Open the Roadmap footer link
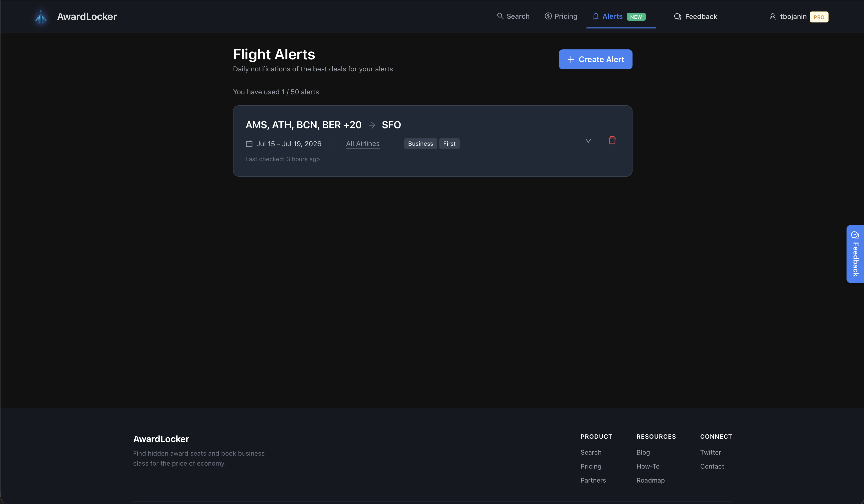This screenshot has height=504, width=864. 650,480
